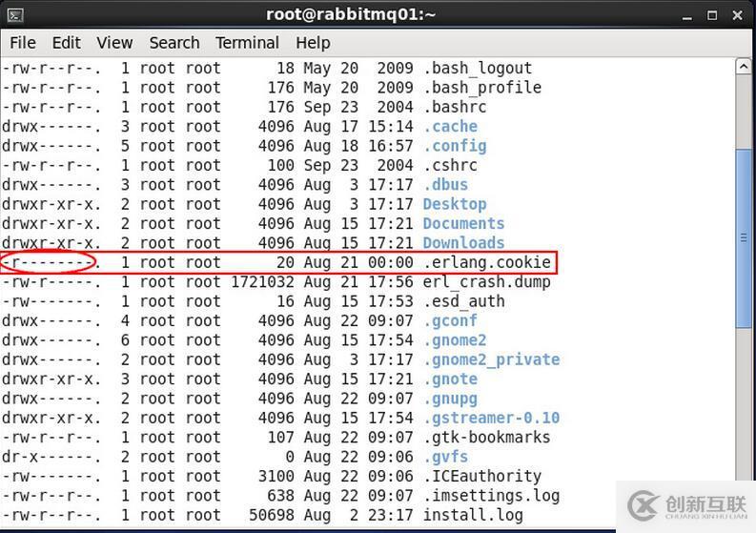Click the .bash_profile filename
Screen dimensions: 756x533
481,88
